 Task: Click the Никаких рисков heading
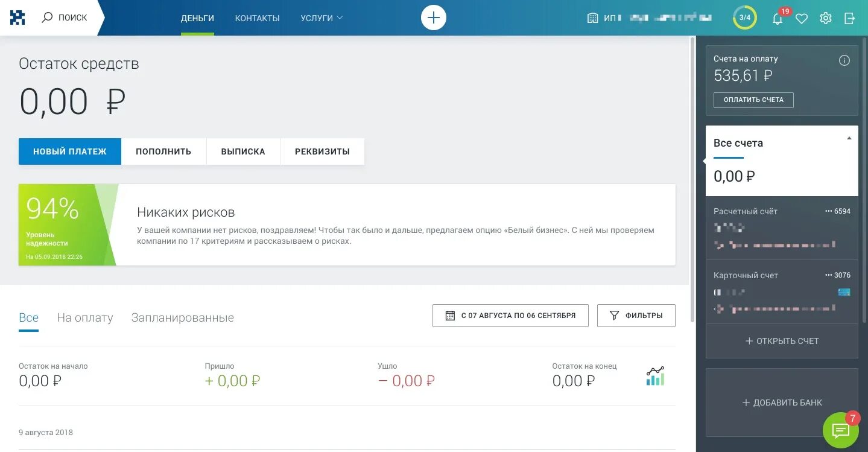pos(186,212)
